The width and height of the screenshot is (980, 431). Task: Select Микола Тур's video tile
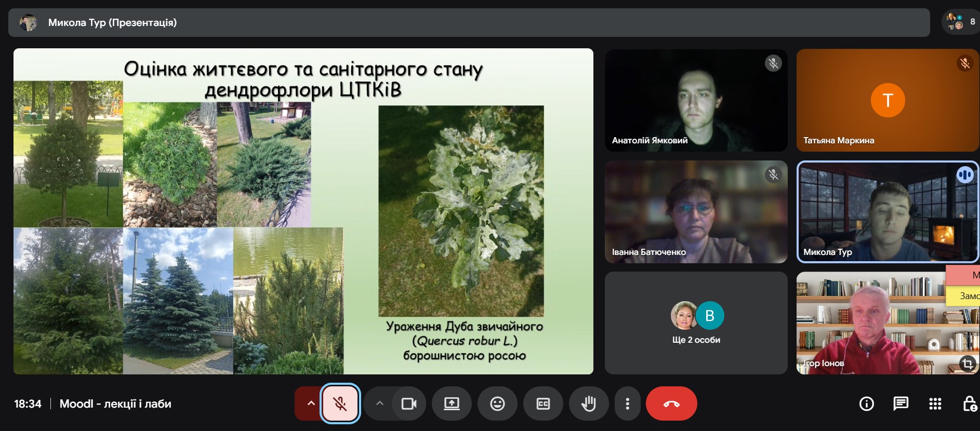(x=887, y=212)
